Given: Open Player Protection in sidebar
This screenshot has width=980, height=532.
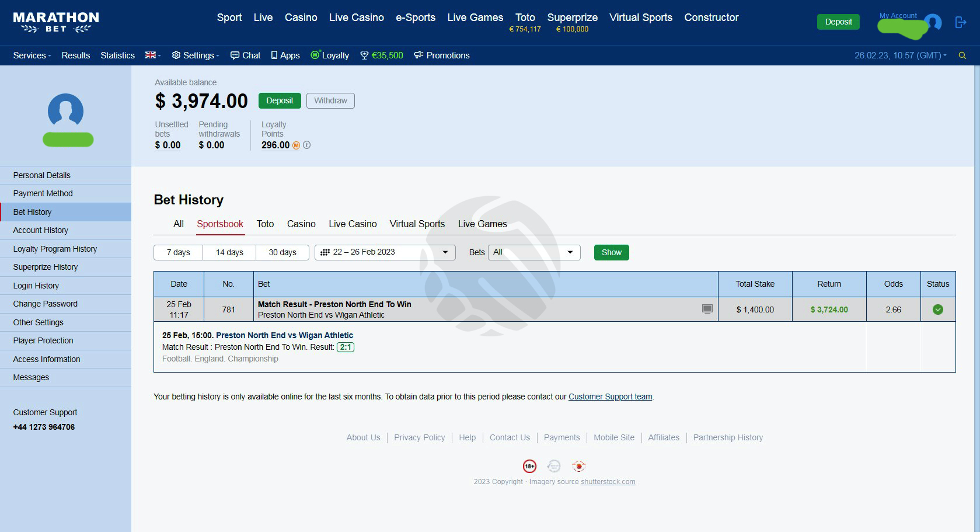Looking at the screenshot, I should (65, 340).
